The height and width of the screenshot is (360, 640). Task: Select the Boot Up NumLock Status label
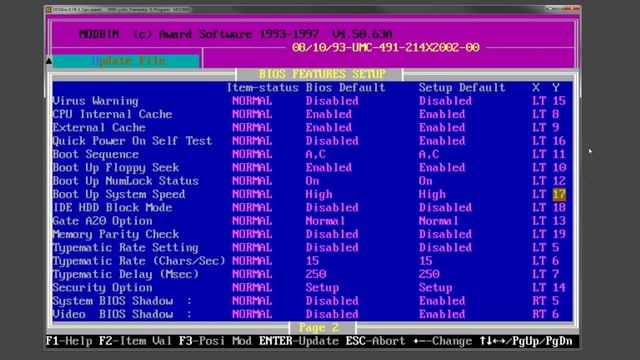(x=126, y=181)
